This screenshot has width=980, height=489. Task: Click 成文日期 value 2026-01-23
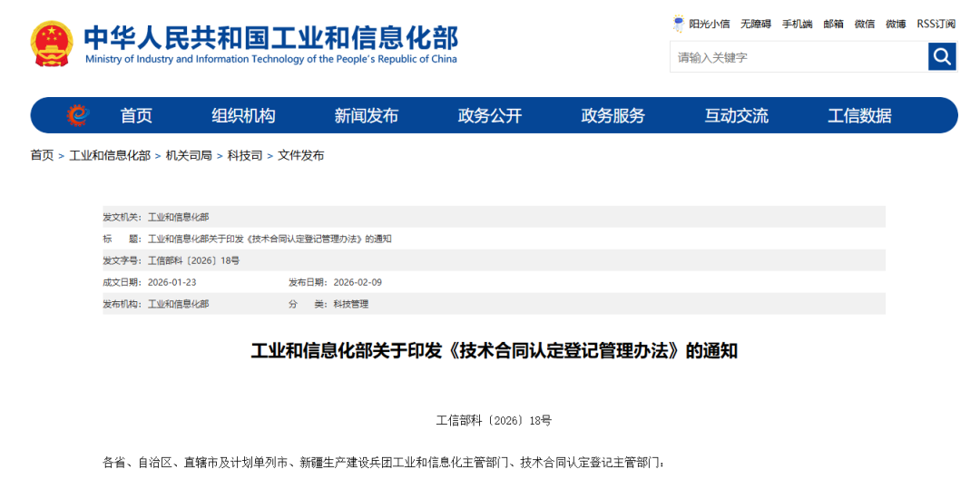tap(171, 282)
